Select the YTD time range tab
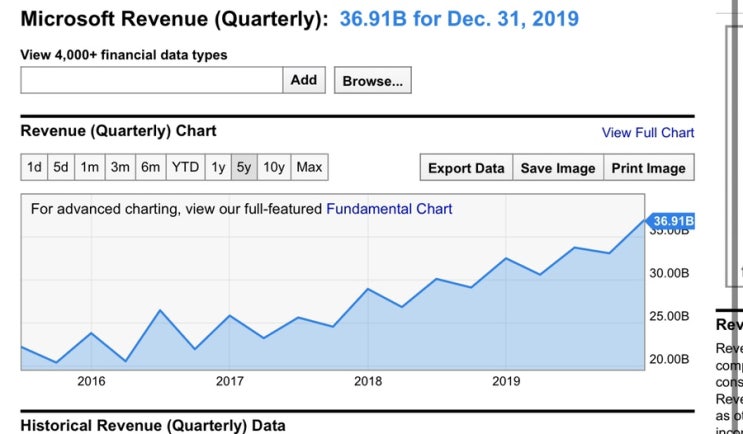Image resolution: width=743 pixels, height=434 pixels. (x=185, y=167)
